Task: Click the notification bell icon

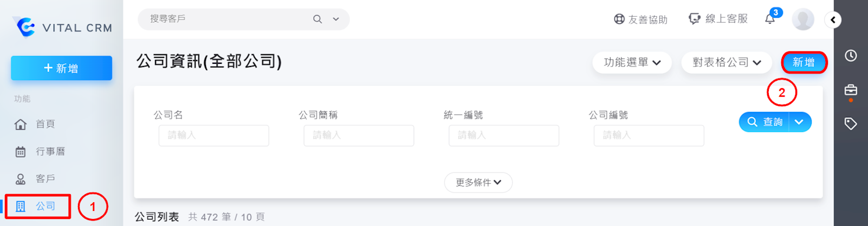Action: pyautogui.click(x=770, y=19)
